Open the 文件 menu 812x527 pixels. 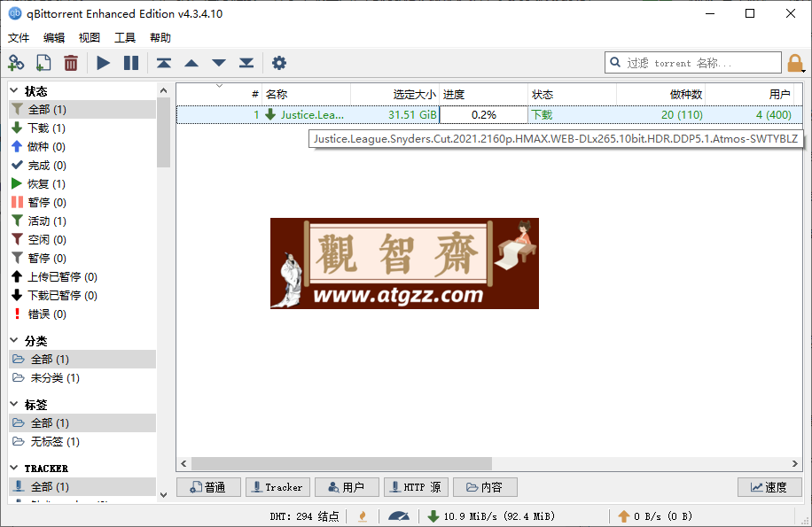point(19,38)
